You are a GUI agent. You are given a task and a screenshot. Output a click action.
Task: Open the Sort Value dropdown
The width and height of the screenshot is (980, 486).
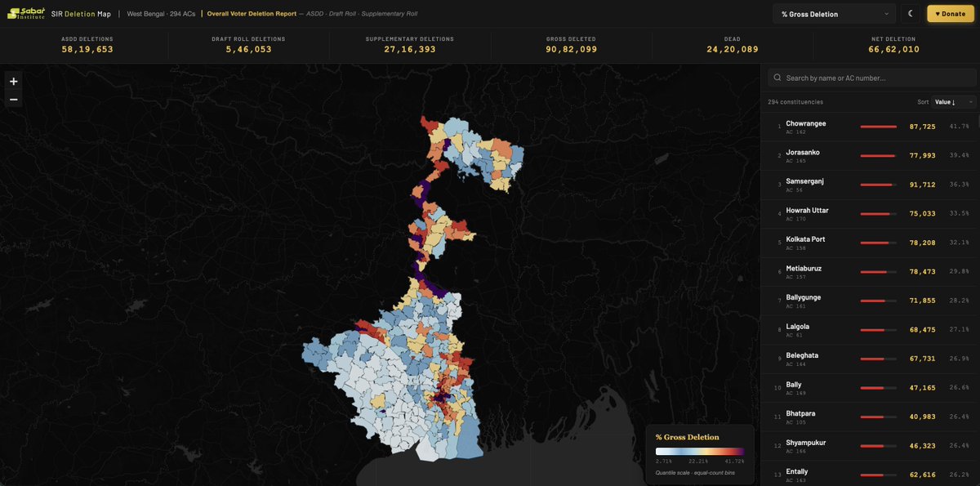tap(954, 102)
